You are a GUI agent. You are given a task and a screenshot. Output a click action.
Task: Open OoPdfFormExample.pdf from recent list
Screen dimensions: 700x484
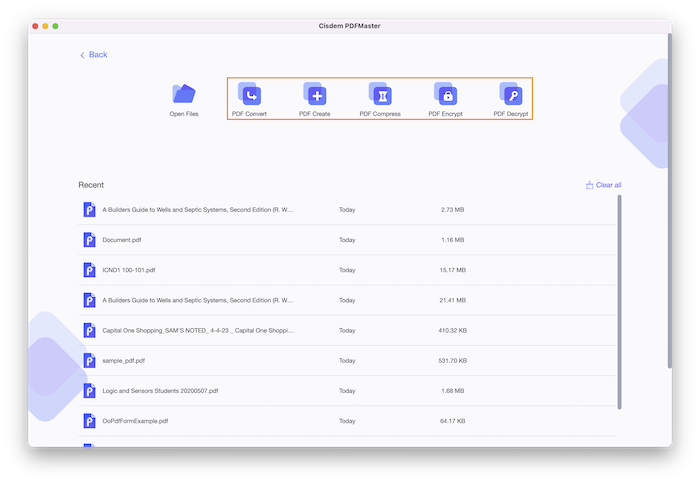coord(135,421)
